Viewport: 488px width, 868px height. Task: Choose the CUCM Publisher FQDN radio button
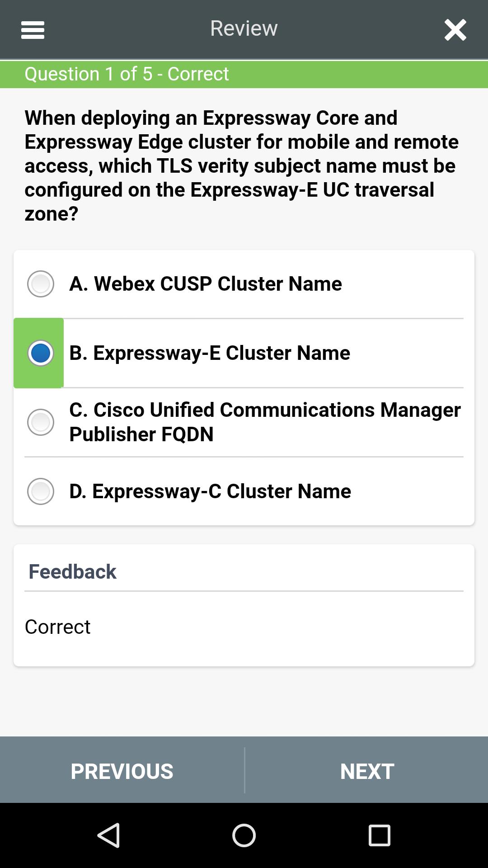(41, 422)
